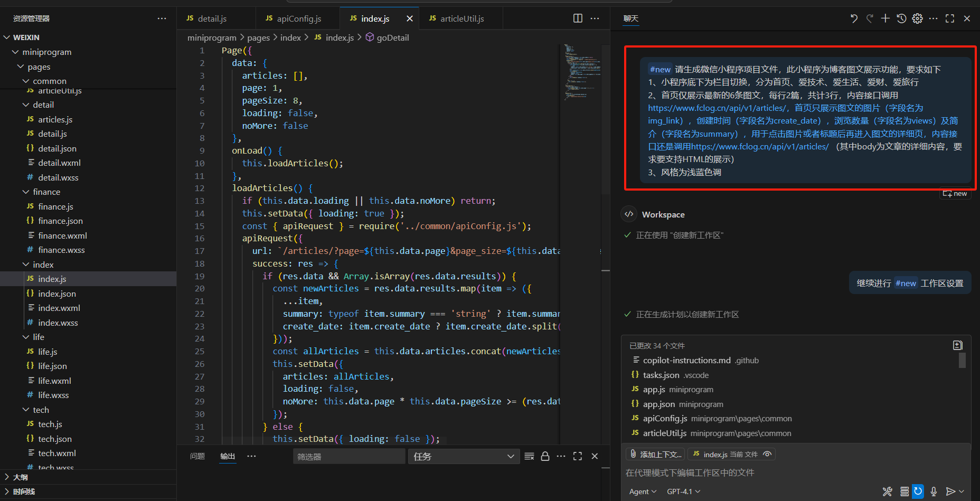Toggle maximize on the chat panel
The width and height of the screenshot is (980, 501).
pyautogui.click(x=950, y=18)
